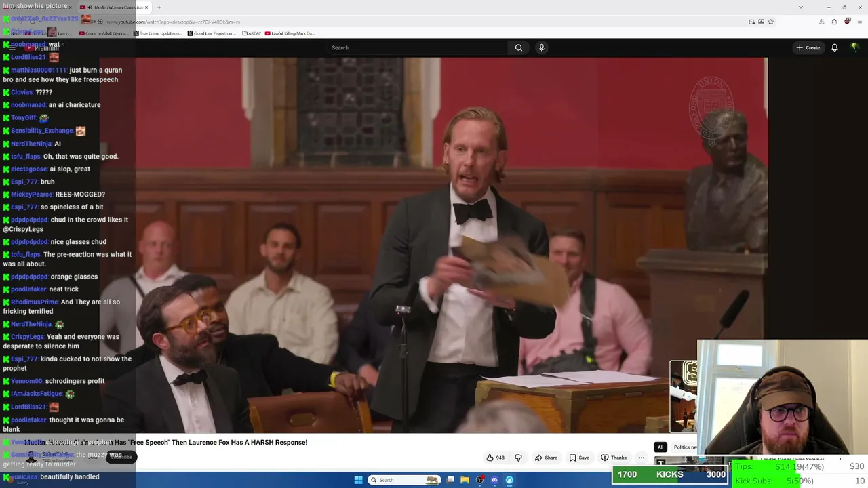The width and height of the screenshot is (868, 488).
Task: Dislike the video
Action: (x=518, y=457)
